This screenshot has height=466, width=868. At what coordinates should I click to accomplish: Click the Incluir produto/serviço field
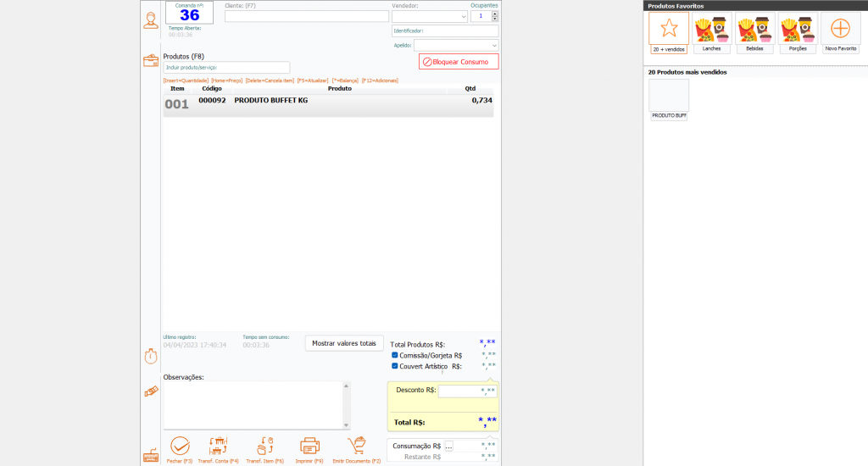tap(226, 68)
